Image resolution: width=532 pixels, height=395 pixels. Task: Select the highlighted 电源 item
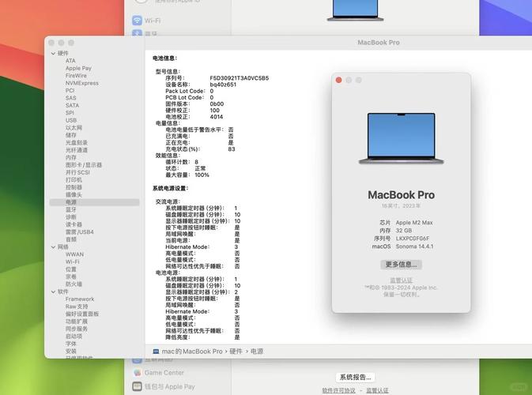(x=94, y=202)
